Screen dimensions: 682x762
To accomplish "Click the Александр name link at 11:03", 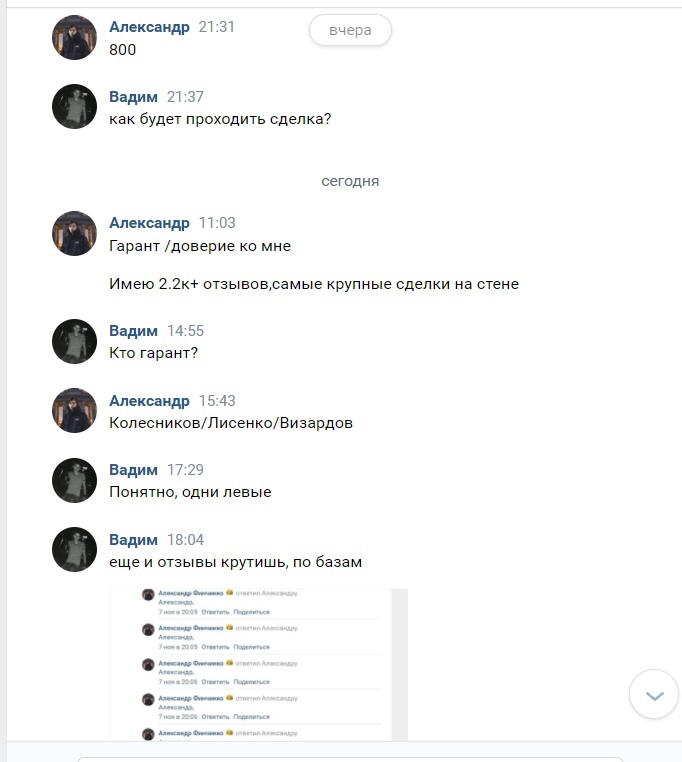I will pos(149,223).
